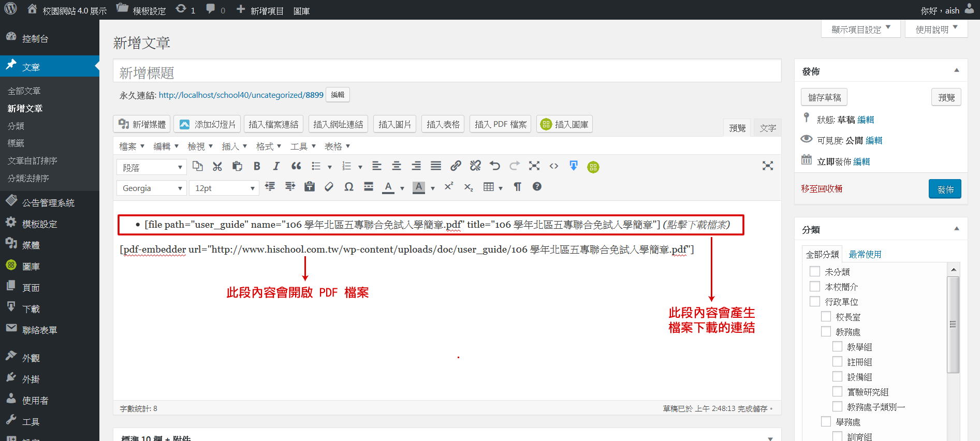Open the 格式 menu in editor
Image resolution: width=980 pixels, height=441 pixels.
pos(269,146)
